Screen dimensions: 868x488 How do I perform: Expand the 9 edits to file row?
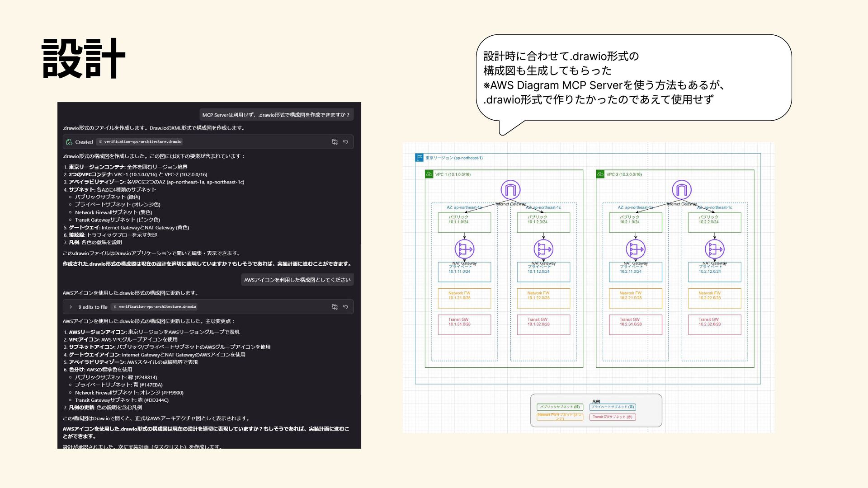tap(71, 307)
